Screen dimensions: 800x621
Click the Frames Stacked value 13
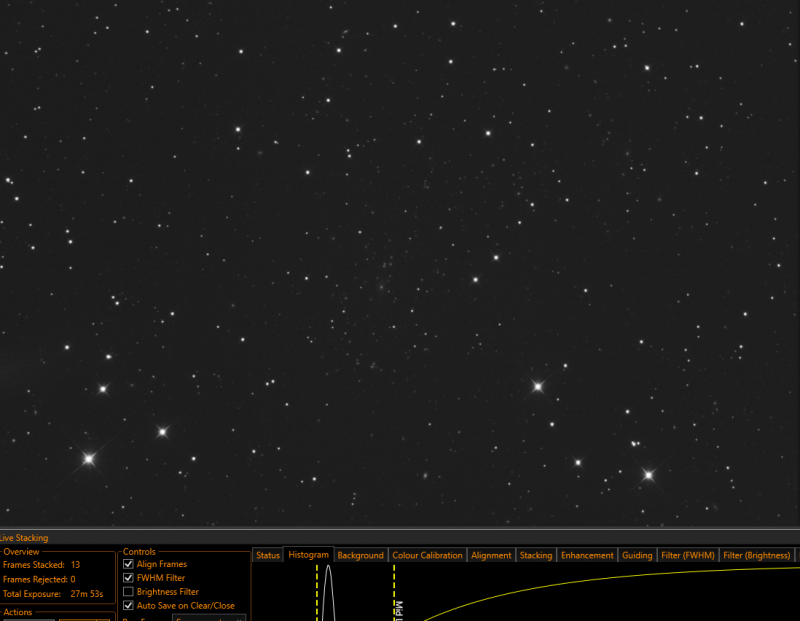76,565
